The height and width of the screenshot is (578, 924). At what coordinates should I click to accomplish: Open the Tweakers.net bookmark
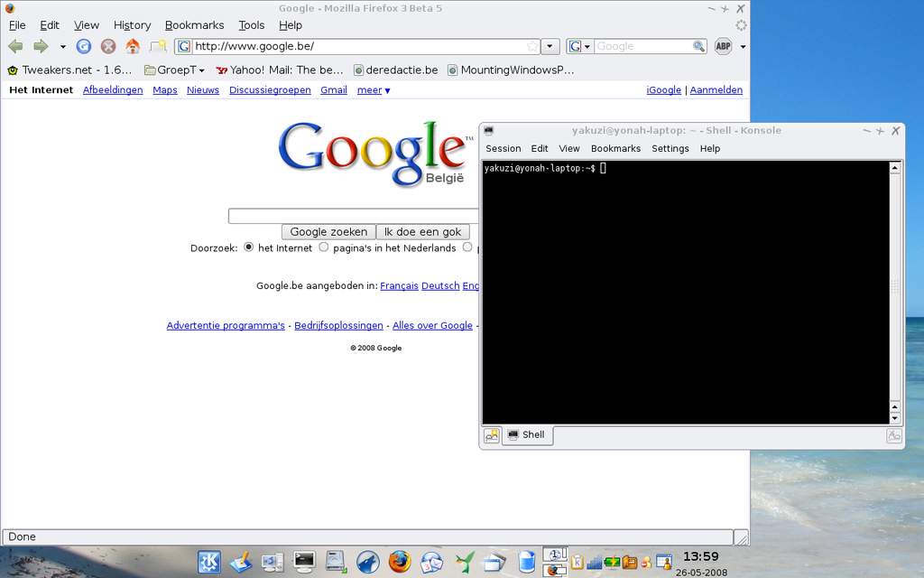click(x=69, y=70)
